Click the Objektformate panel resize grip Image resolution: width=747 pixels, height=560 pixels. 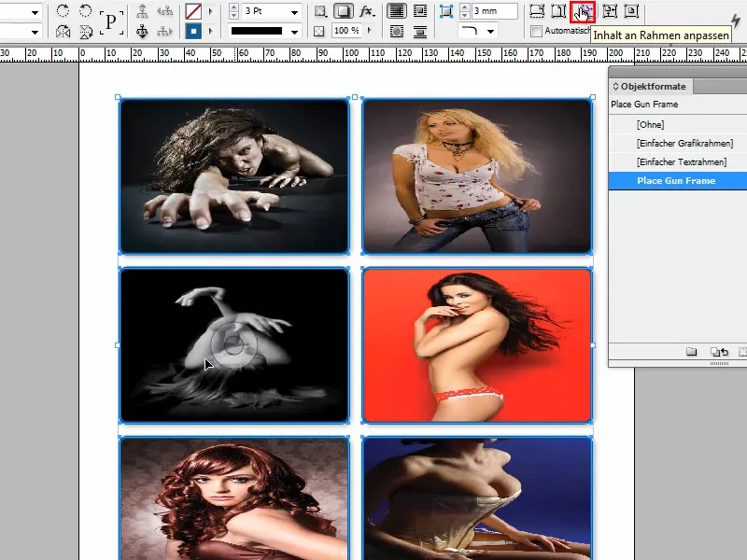coord(719,363)
